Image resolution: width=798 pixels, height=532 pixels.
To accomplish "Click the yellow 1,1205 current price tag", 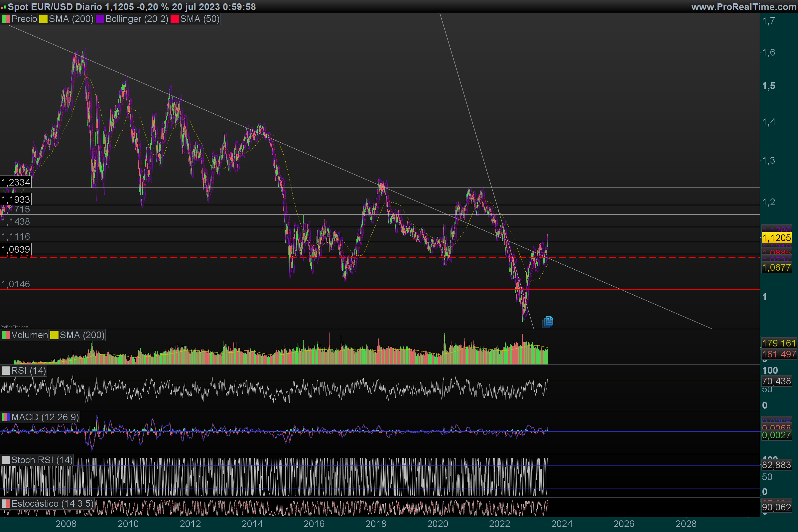I will 776,238.
